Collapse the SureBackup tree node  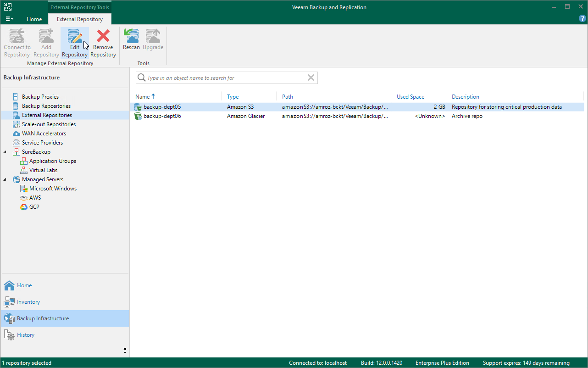pyautogui.click(x=5, y=151)
